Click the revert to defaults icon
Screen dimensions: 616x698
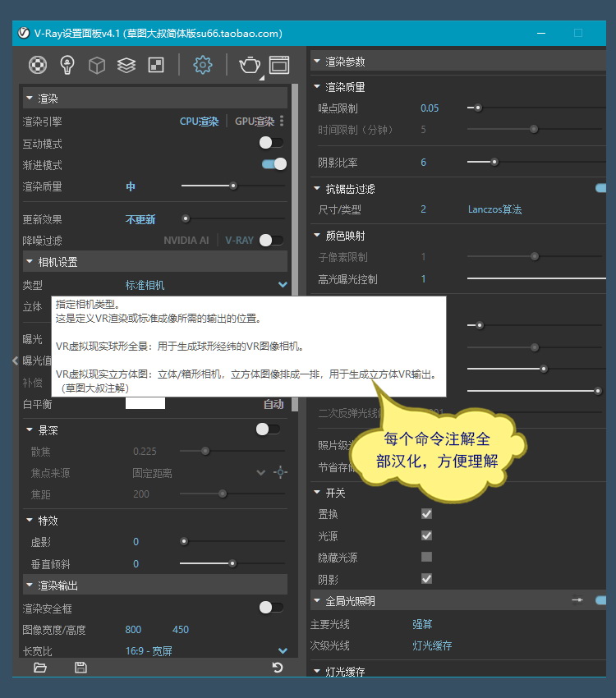[x=278, y=668]
